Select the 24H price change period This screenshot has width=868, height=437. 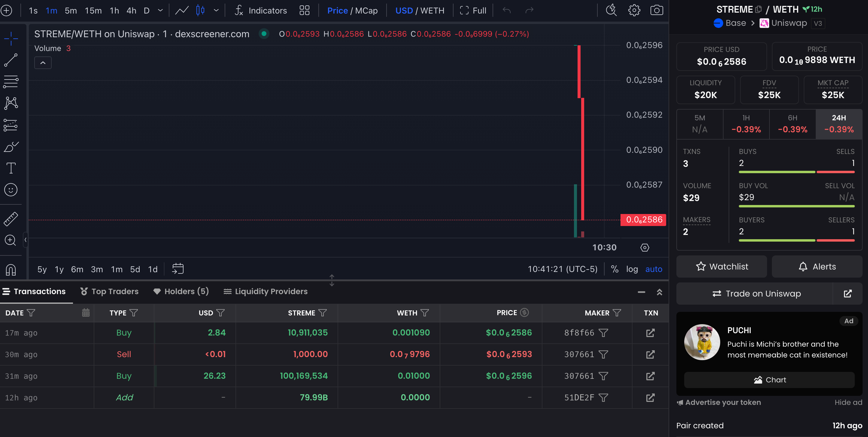coord(839,124)
